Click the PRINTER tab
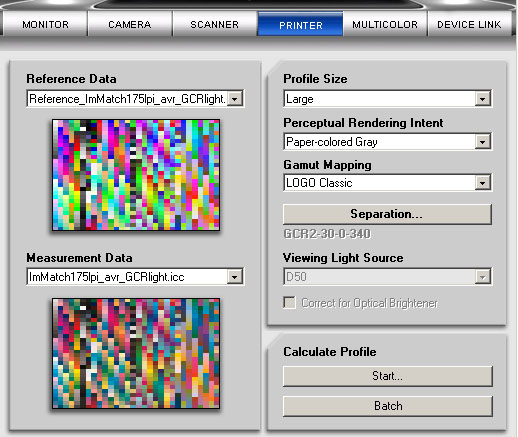Image resolution: width=518 pixels, height=437 pixels. 301,24
